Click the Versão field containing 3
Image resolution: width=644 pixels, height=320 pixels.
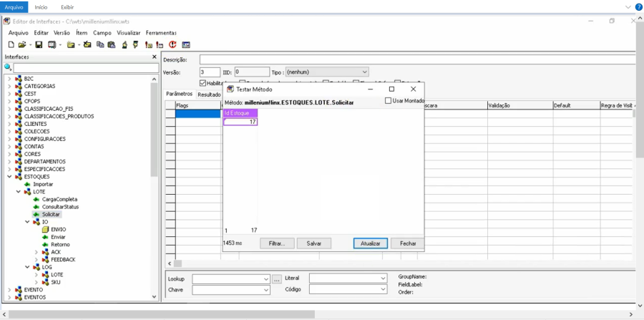(210, 72)
